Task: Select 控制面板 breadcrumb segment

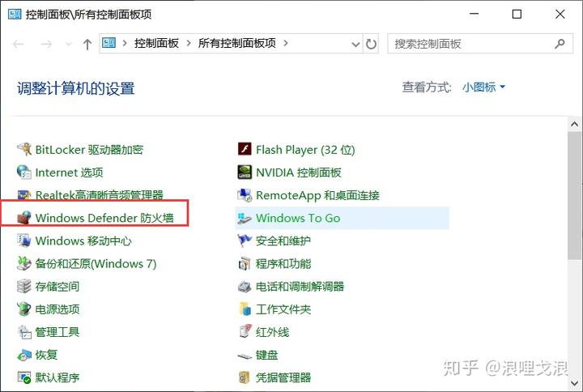Action: click(156, 43)
